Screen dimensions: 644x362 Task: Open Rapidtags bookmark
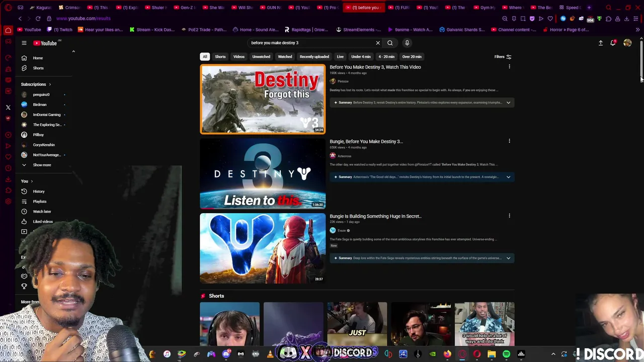306,30
